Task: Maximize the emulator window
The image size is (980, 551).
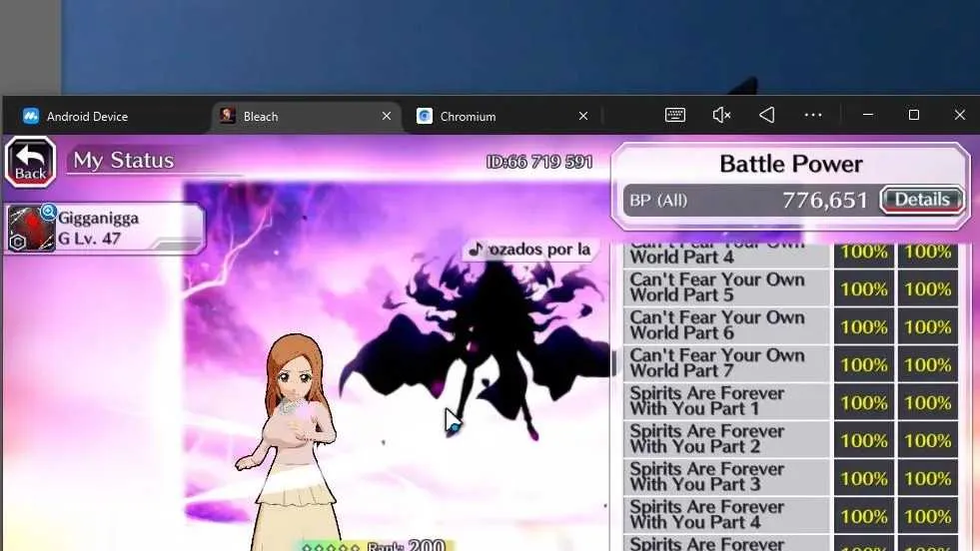Action: click(x=914, y=115)
